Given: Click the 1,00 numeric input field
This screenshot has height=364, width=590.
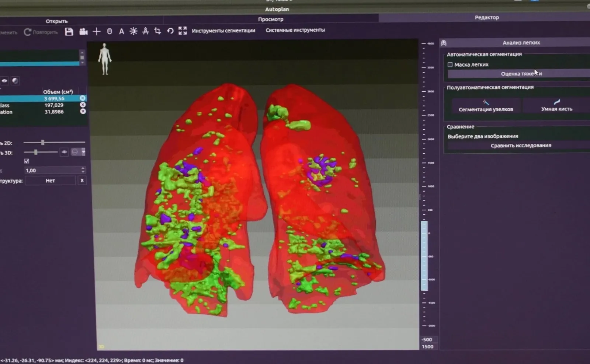Looking at the screenshot, I should tap(52, 171).
